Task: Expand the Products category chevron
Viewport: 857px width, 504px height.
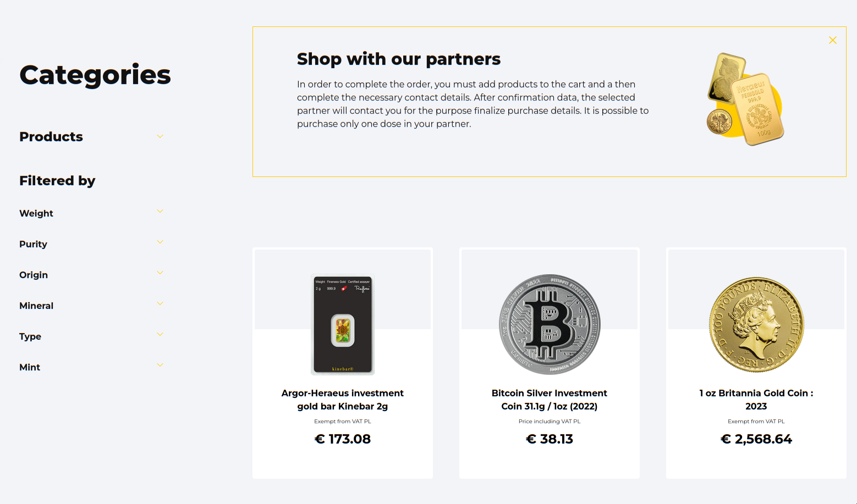Action: 160,136
